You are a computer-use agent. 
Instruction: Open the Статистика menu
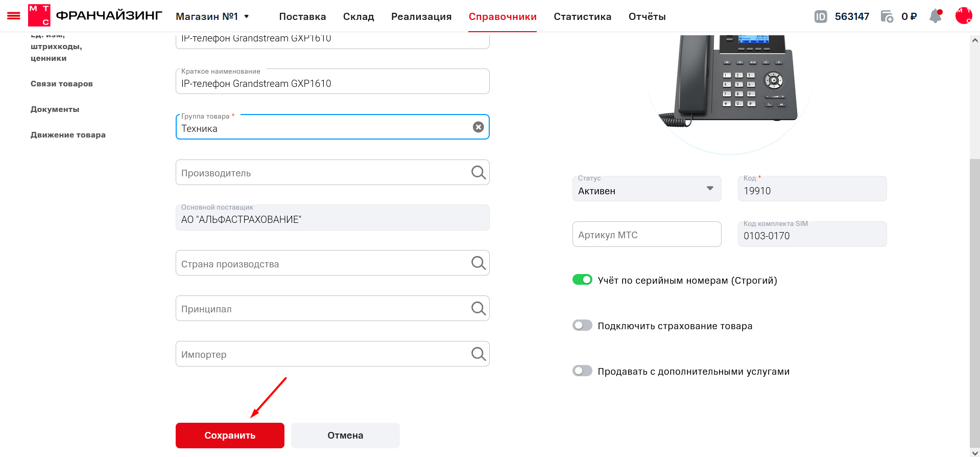pyautogui.click(x=582, y=16)
